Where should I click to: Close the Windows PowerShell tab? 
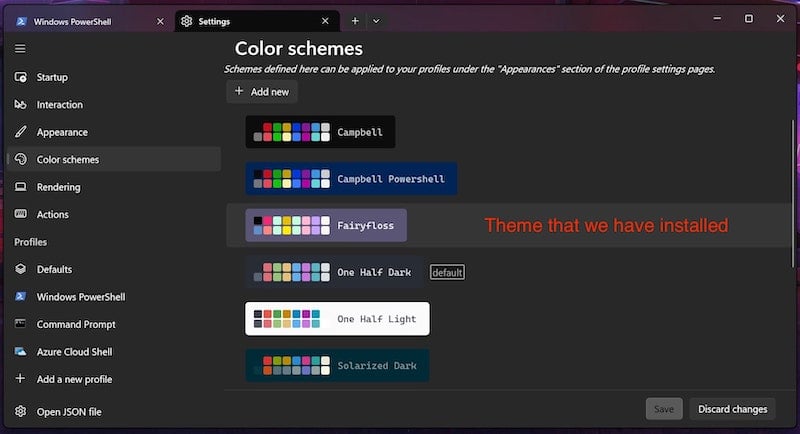click(x=160, y=21)
